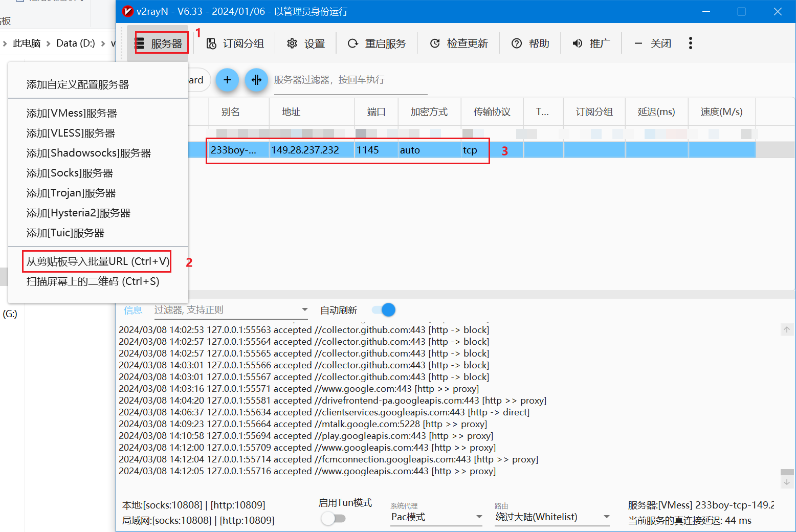Screen dimensions: 796x532
Task: Click log line for play.googleapis.com:443
Action: pyautogui.click(x=306, y=436)
